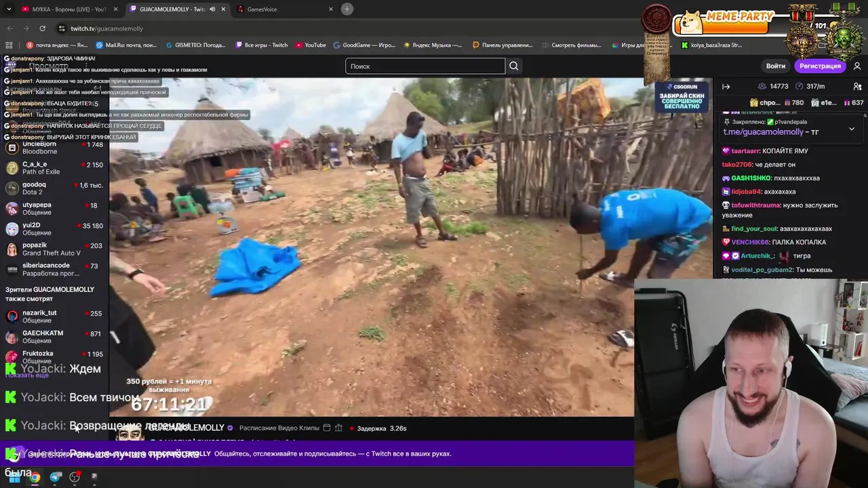
Task: Click the Twitch search magnifier button
Action: (514, 66)
